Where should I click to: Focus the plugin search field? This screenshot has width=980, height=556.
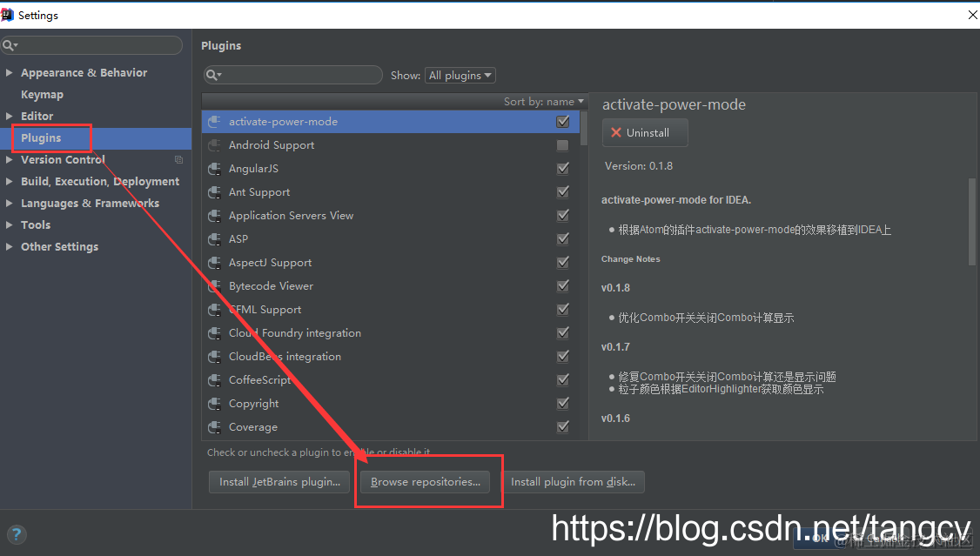[x=293, y=75]
